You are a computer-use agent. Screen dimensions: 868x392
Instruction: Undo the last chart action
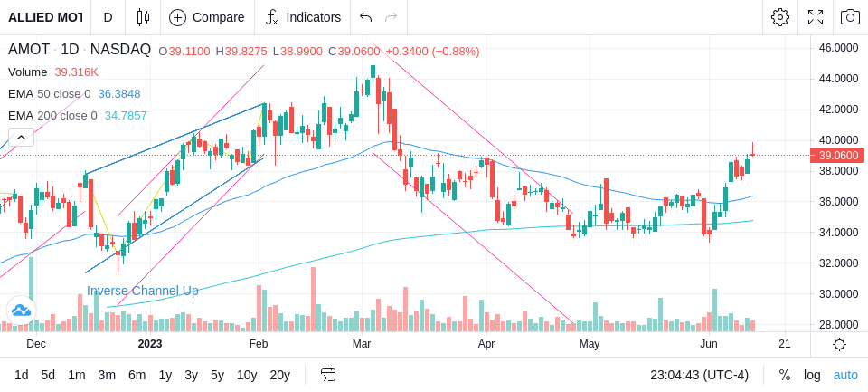click(x=365, y=17)
